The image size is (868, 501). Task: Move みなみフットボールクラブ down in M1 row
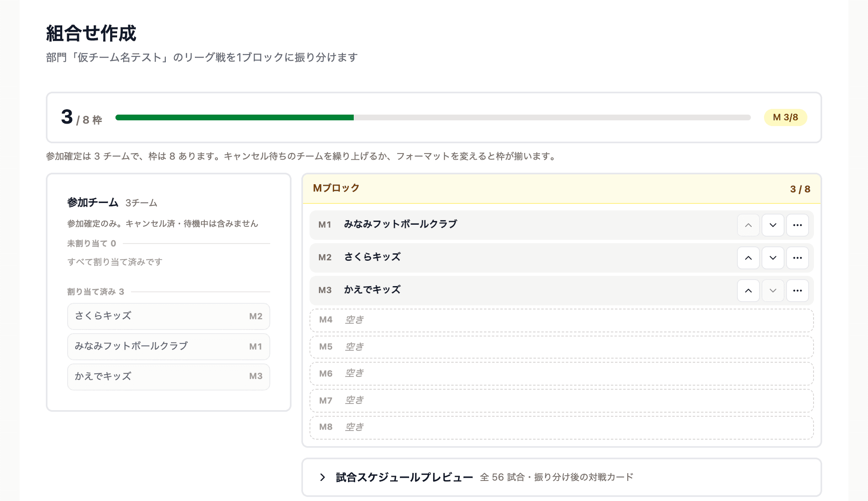(x=773, y=225)
